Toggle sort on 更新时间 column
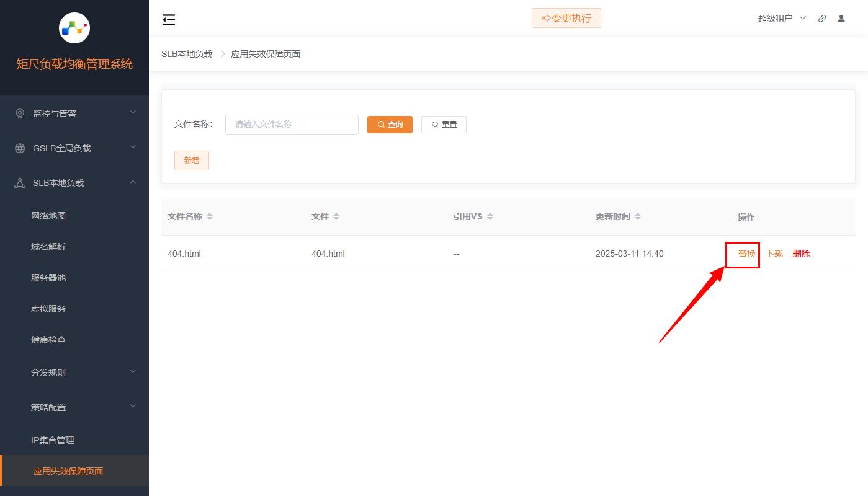Viewport: 868px width, 496px height. (638, 216)
